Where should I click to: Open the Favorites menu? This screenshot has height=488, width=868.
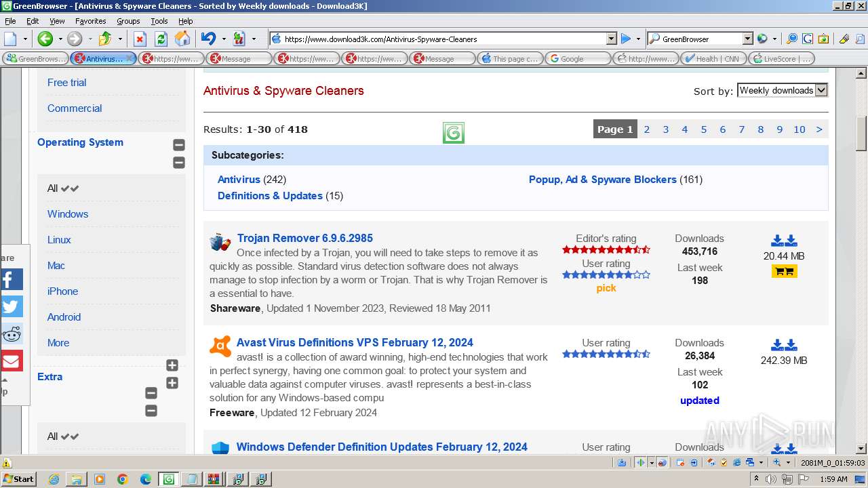[x=90, y=21]
